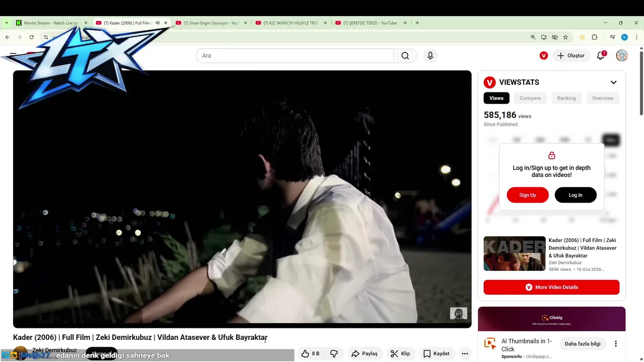This screenshot has height=362, width=644.
Task: Close the Sinan Engin Osuruyor tab
Action: pos(246,23)
